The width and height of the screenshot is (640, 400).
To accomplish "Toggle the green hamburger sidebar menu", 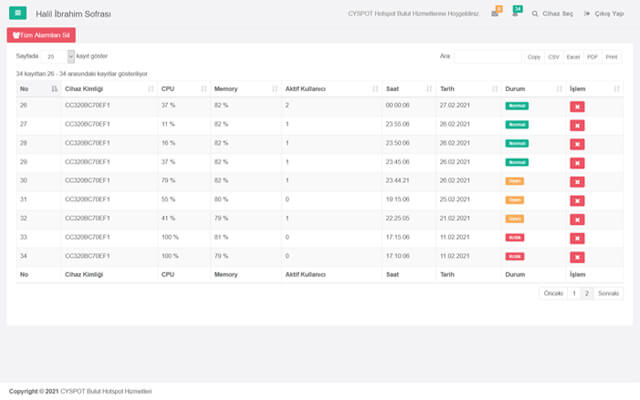I will 18,14.
